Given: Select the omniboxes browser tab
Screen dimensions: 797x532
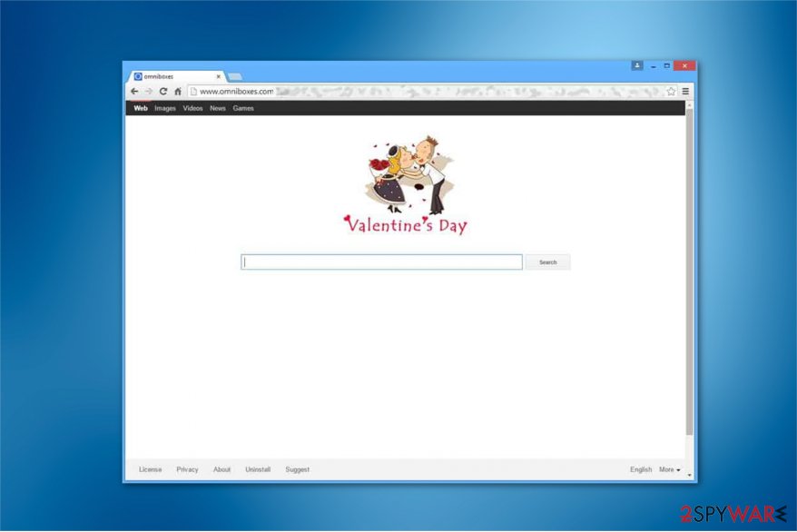Looking at the screenshot, I should (175, 77).
